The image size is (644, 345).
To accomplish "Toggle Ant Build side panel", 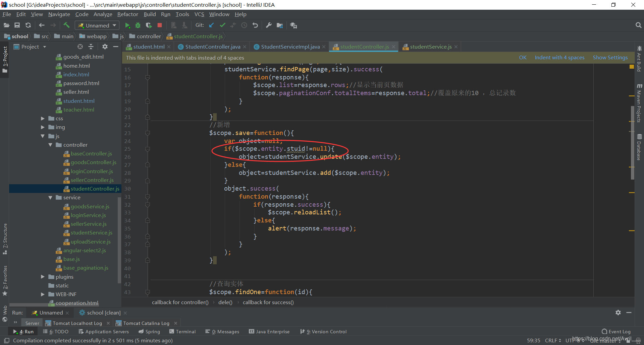I will (x=639, y=58).
